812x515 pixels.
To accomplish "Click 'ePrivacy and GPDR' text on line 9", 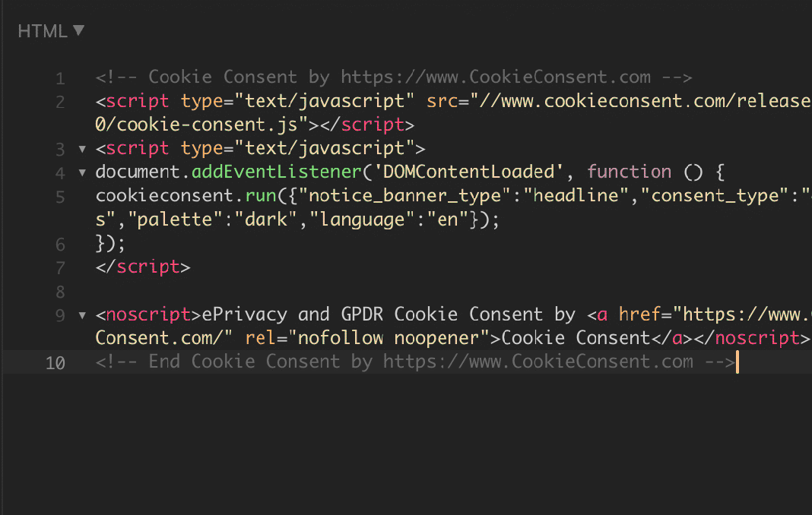I will point(293,314).
